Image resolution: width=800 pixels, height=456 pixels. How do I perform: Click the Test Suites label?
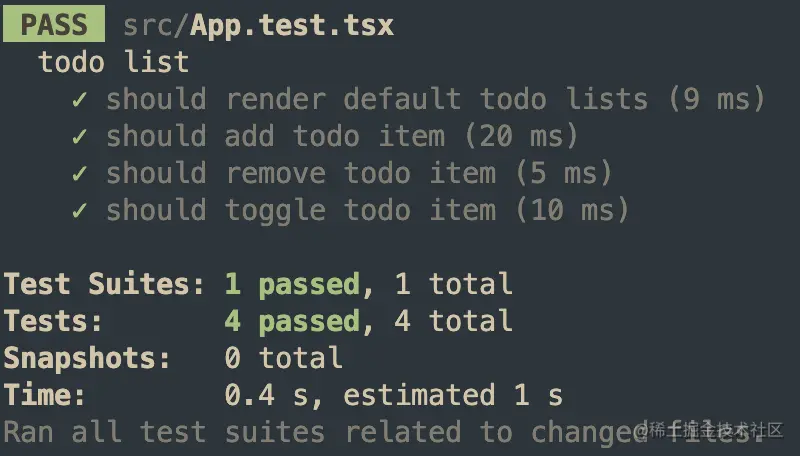click(x=104, y=284)
